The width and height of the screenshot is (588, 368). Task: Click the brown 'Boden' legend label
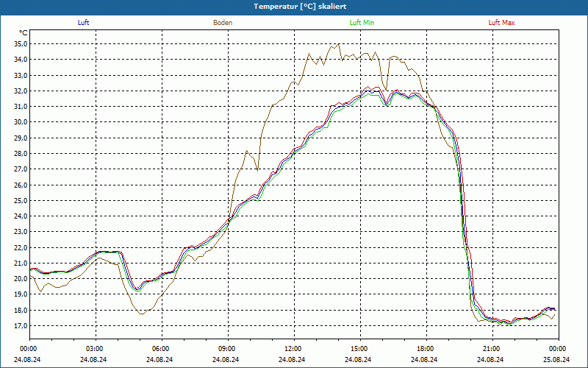click(223, 23)
